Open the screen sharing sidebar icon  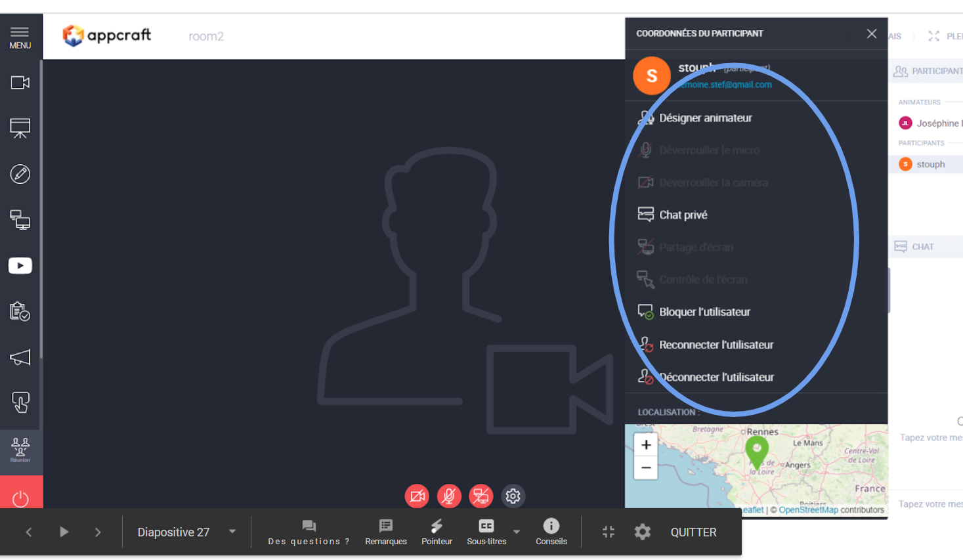tap(20, 220)
